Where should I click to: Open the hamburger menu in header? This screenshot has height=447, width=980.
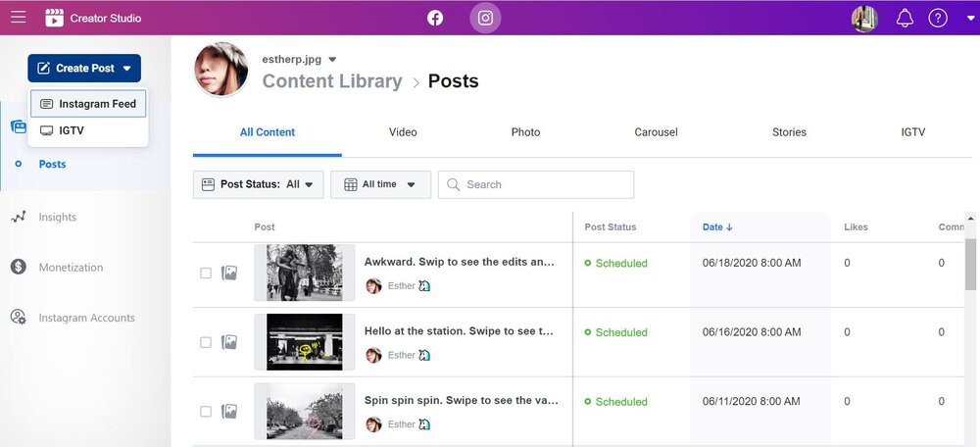19,17
